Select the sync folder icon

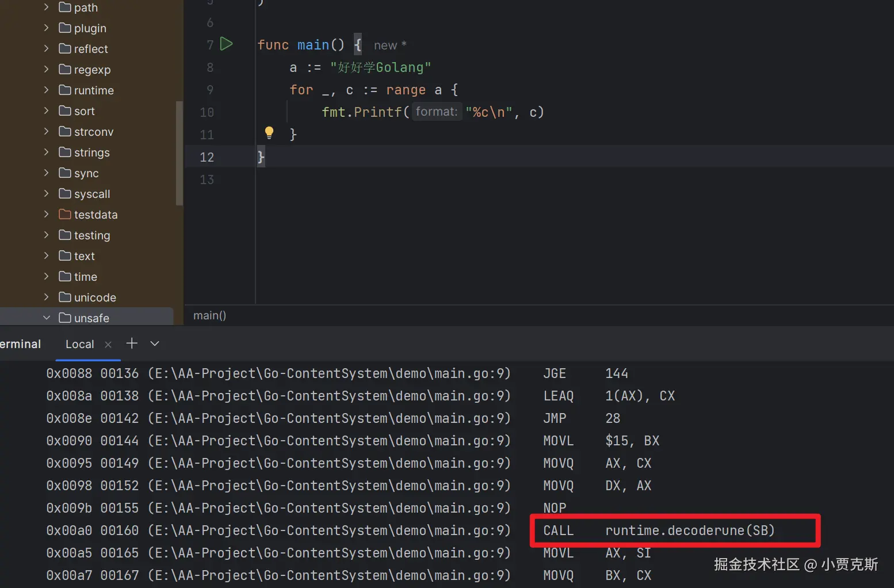click(65, 173)
